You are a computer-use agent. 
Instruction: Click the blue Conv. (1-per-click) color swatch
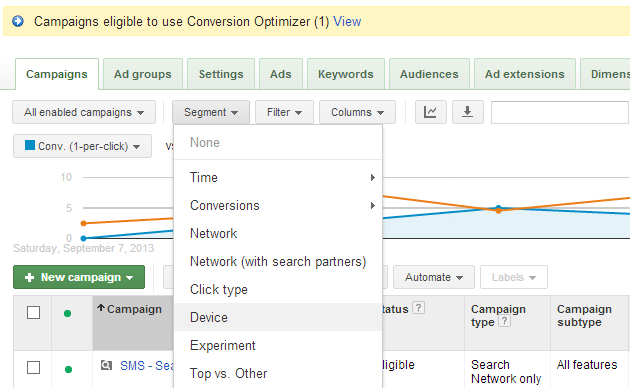coord(30,145)
